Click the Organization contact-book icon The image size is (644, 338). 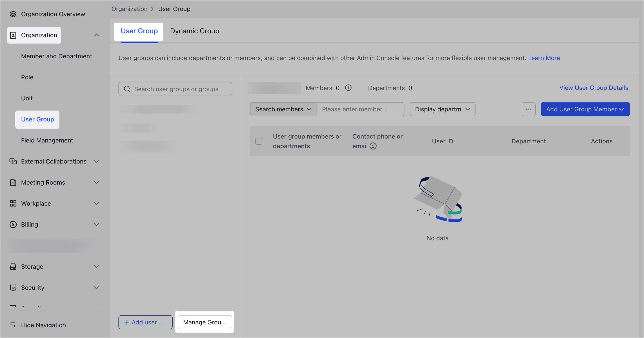13,35
